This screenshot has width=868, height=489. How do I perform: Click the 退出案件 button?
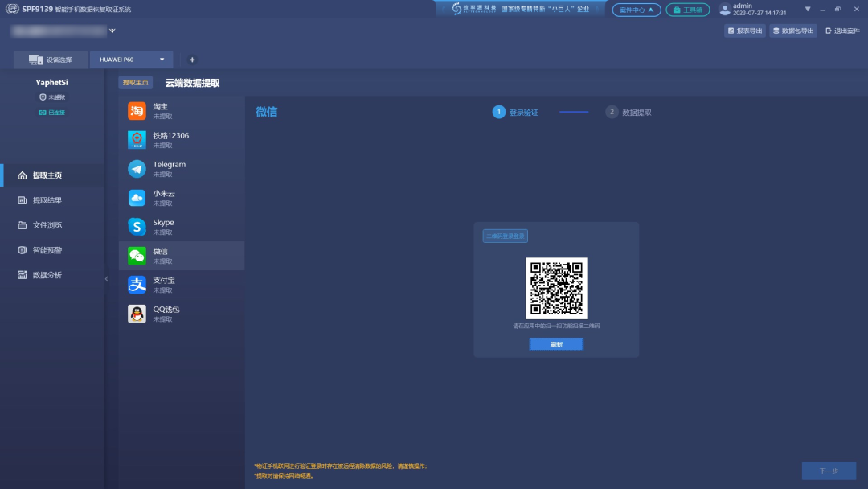(842, 31)
